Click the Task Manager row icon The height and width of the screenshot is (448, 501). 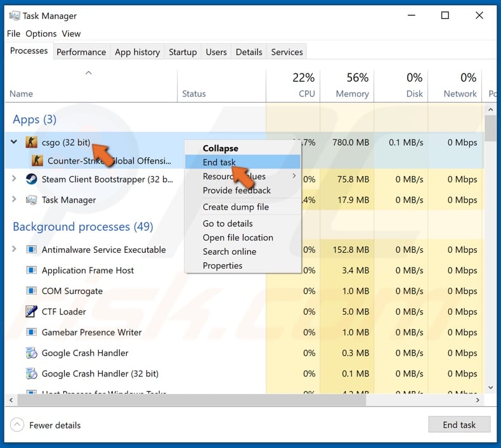tap(31, 200)
